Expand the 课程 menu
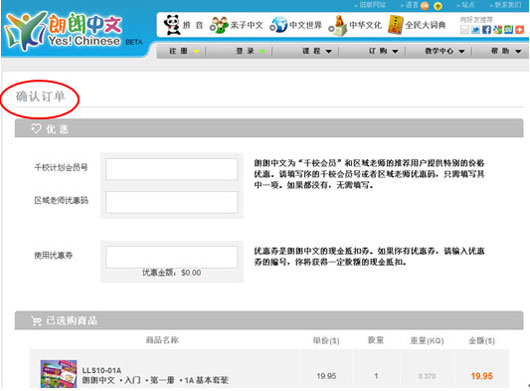Image resolution: width=530 pixels, height=391 pixels. [x=317, y=51]
